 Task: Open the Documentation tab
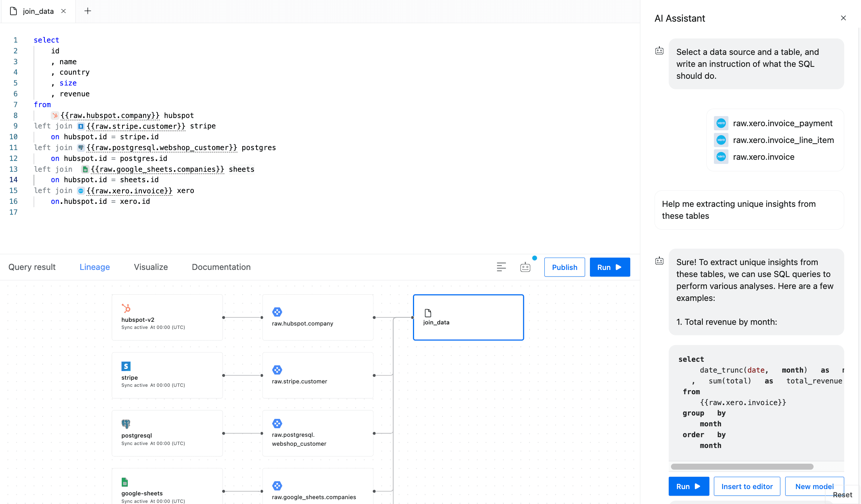tap(221, 267)
